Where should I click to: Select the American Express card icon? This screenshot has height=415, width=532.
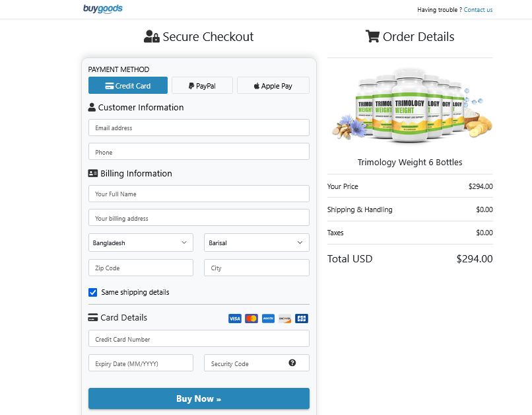(268, 319)
